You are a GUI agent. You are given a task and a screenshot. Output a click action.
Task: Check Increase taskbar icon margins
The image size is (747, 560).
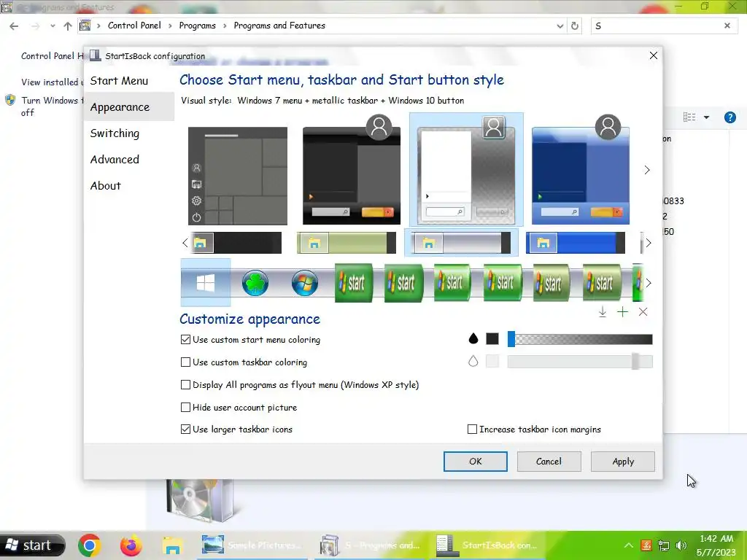tap(472, 429)
